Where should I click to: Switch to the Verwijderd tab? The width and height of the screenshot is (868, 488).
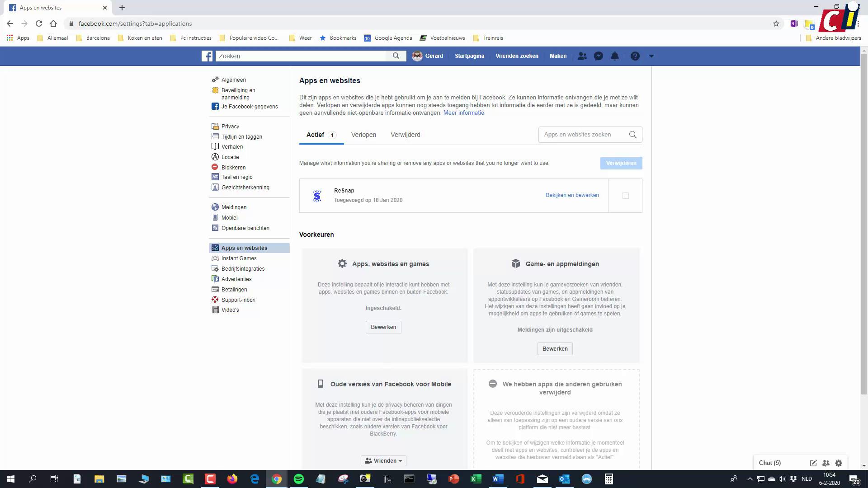pyautogui.click(x=405, y=135)
